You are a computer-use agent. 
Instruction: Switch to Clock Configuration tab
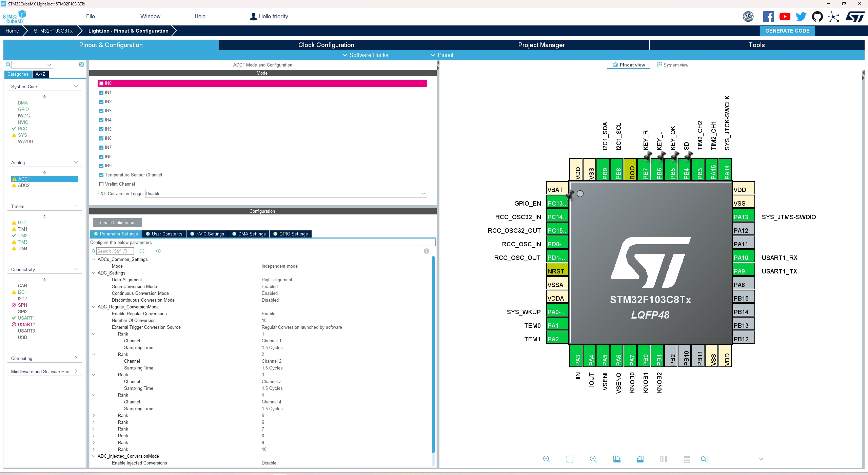click(326, 45)
